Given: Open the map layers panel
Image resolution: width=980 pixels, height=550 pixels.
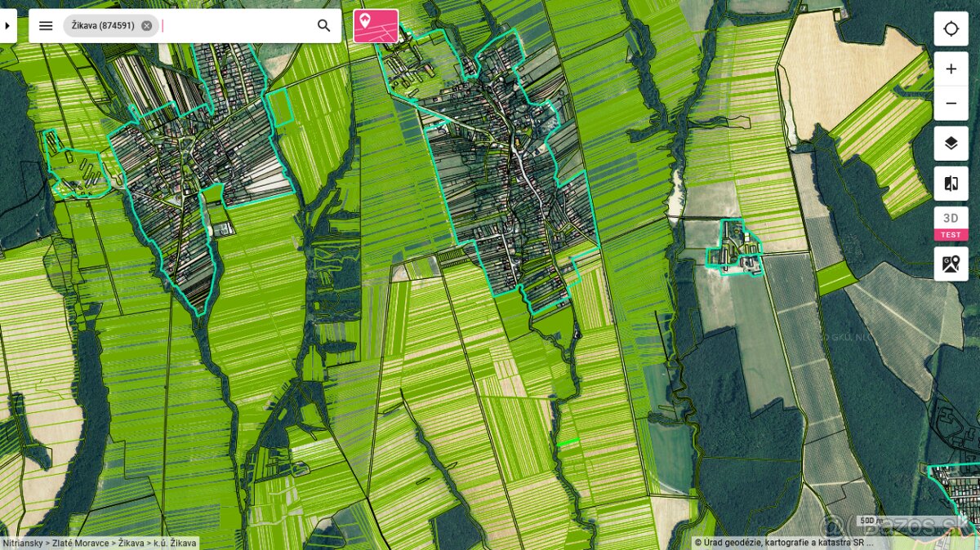Looking at the screenshot, I should coord(951,144).
